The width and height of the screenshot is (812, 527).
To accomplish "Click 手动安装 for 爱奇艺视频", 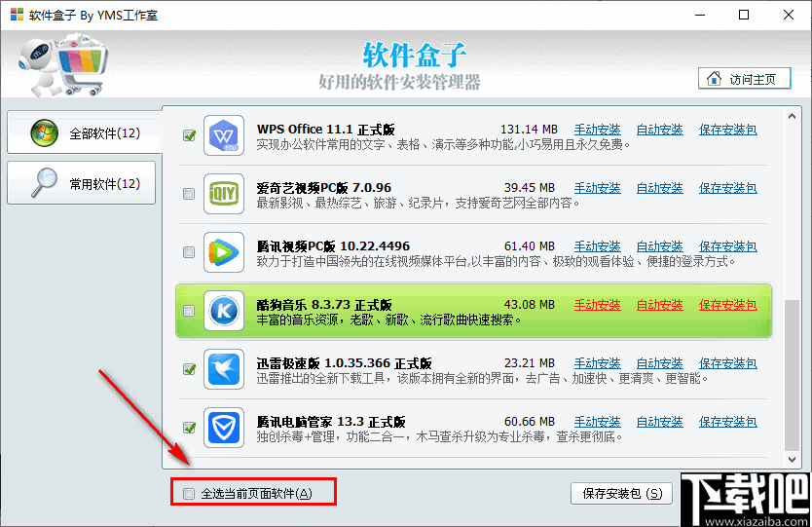I will pos(597,188).
